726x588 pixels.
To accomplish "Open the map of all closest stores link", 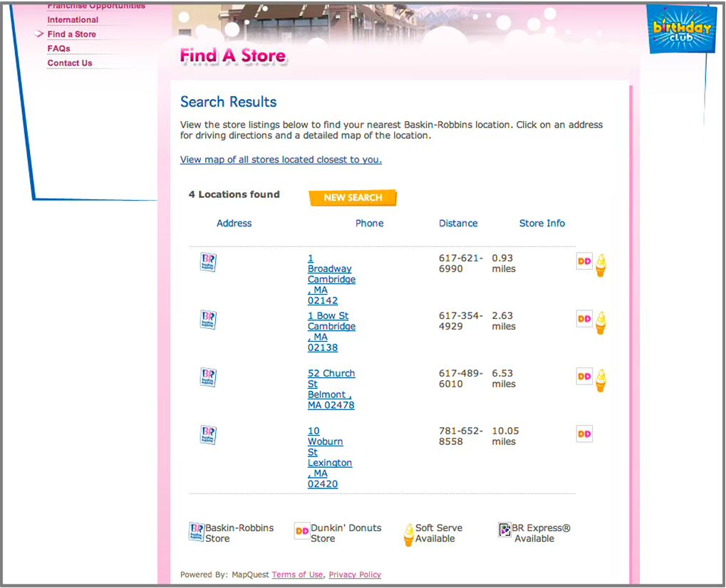I will tap(281, 159).
